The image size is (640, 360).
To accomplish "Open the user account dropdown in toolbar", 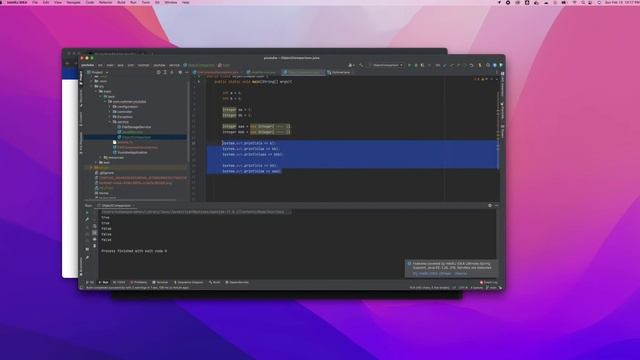I will (x=351, y=65).
